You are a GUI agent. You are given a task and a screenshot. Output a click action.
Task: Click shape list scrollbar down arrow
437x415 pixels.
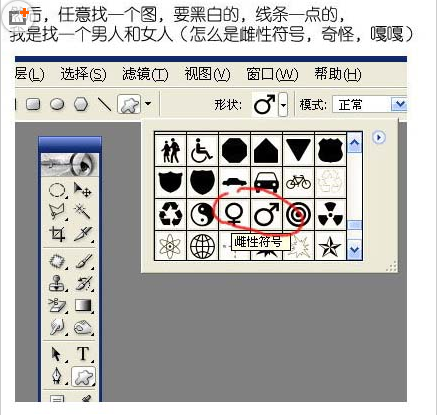pyautogui.click(x=354, y=250)
